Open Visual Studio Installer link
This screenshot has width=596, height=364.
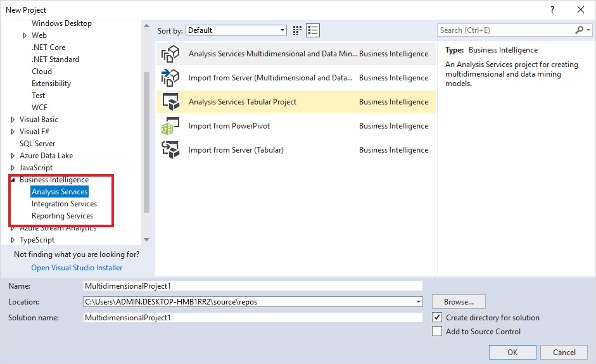(x=77, y=268)
